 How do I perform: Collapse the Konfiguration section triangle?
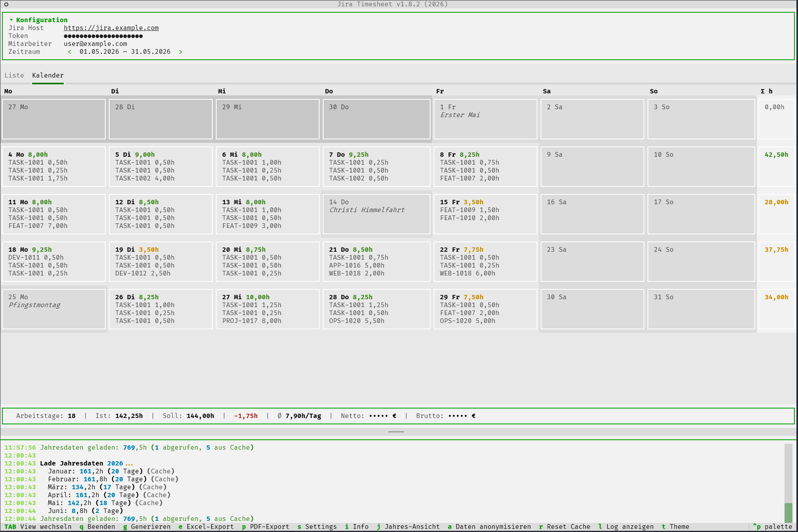pos(11,20)
